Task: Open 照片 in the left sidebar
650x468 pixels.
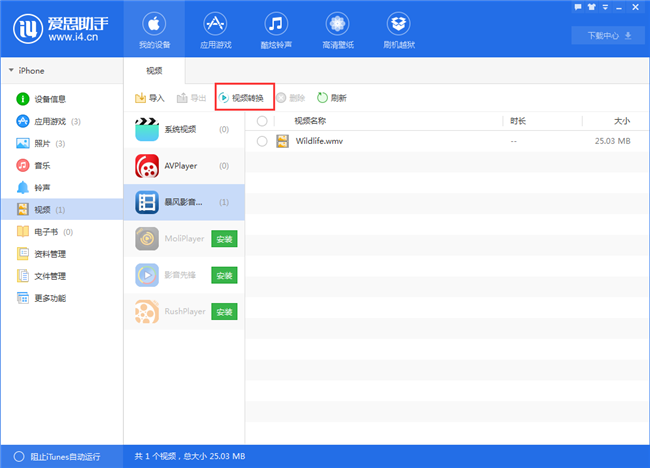Action: click(43, 143)
